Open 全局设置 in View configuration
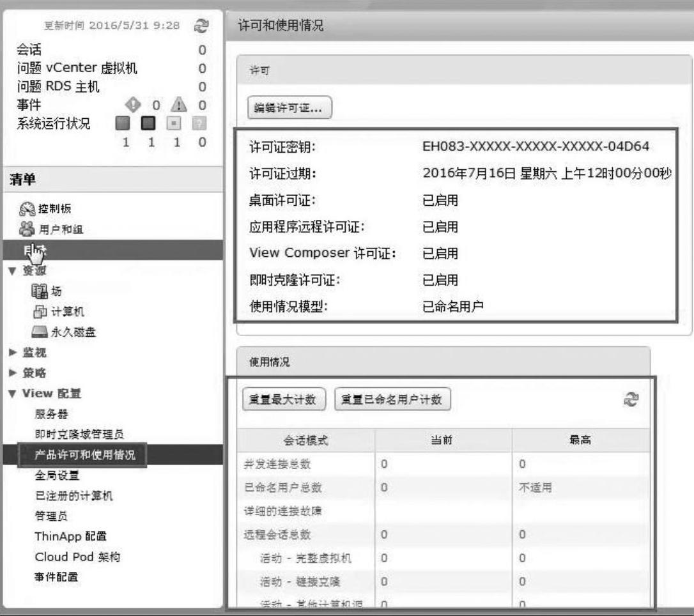This screenshot has height=616, width=694. 57,475
